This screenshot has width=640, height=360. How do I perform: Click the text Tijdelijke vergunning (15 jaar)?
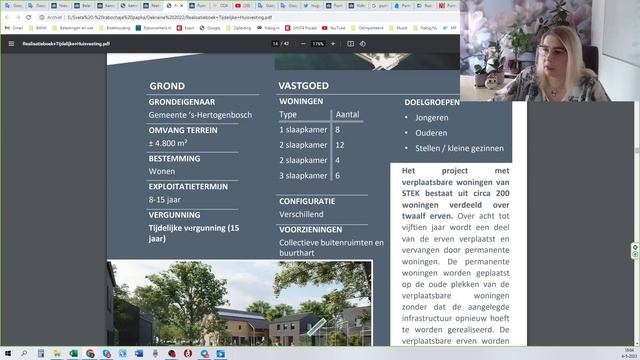pos(194,233)
